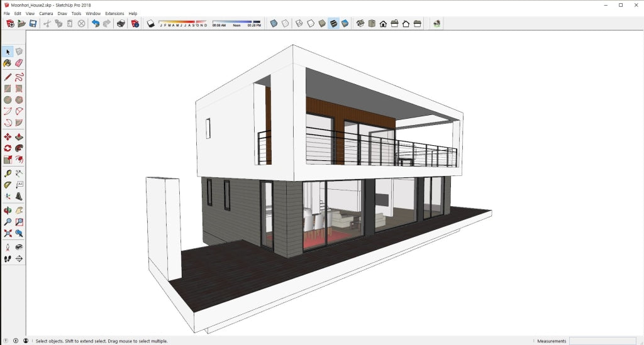Activate the Paint Bucket tool
Screen dimensions: 644x345
point(8,63)
